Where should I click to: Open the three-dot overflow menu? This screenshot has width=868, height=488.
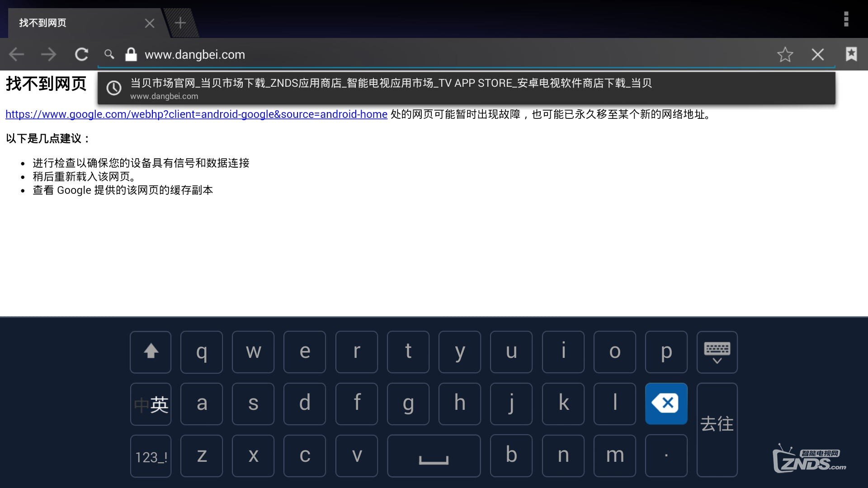point(846,19)
